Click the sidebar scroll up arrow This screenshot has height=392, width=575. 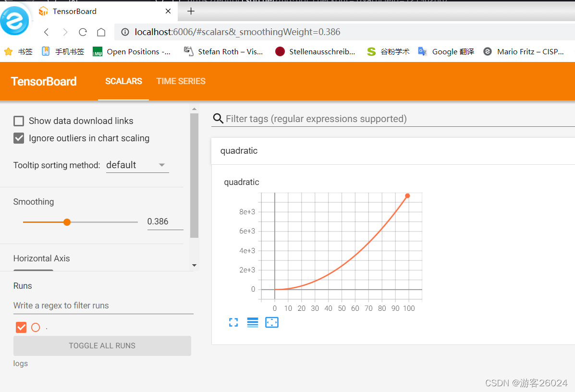pyautogui.click(x=195, y=109)
